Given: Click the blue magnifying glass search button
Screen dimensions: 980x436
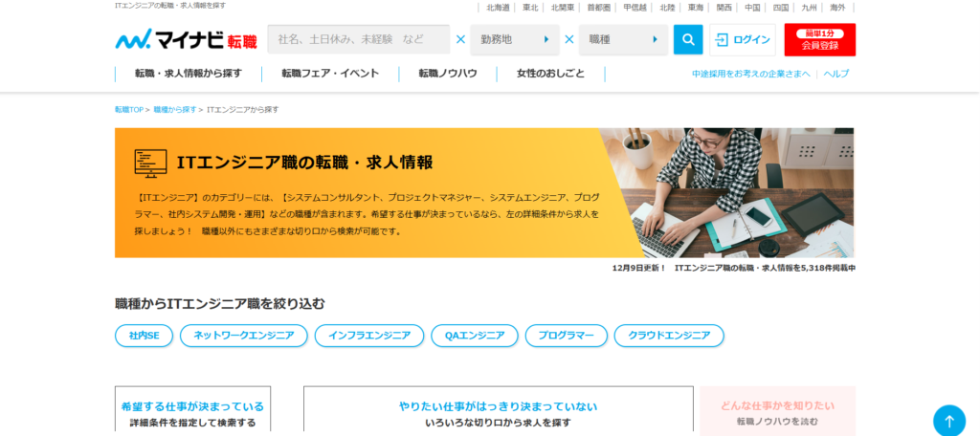Looking at the screenshot, I should (687, 39).
